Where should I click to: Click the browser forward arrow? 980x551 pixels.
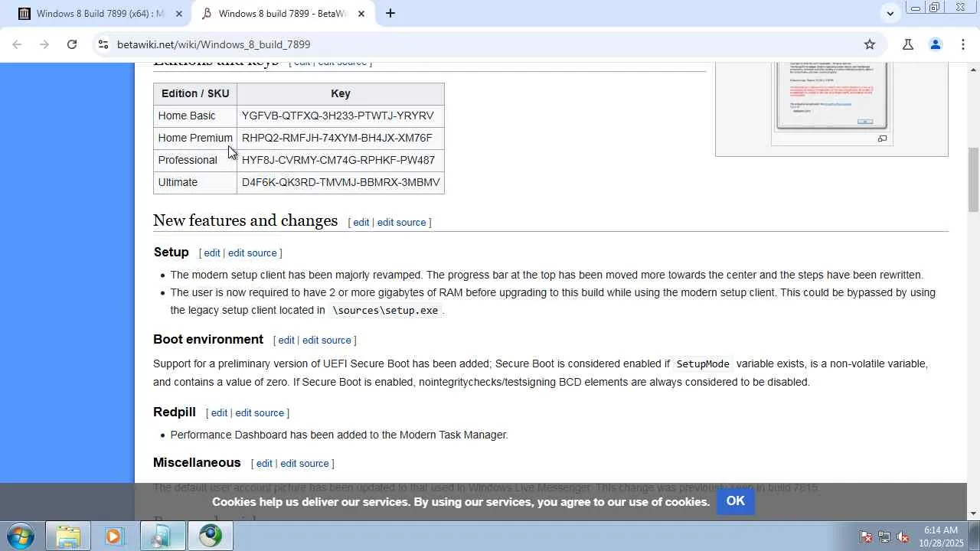[44, 44]
